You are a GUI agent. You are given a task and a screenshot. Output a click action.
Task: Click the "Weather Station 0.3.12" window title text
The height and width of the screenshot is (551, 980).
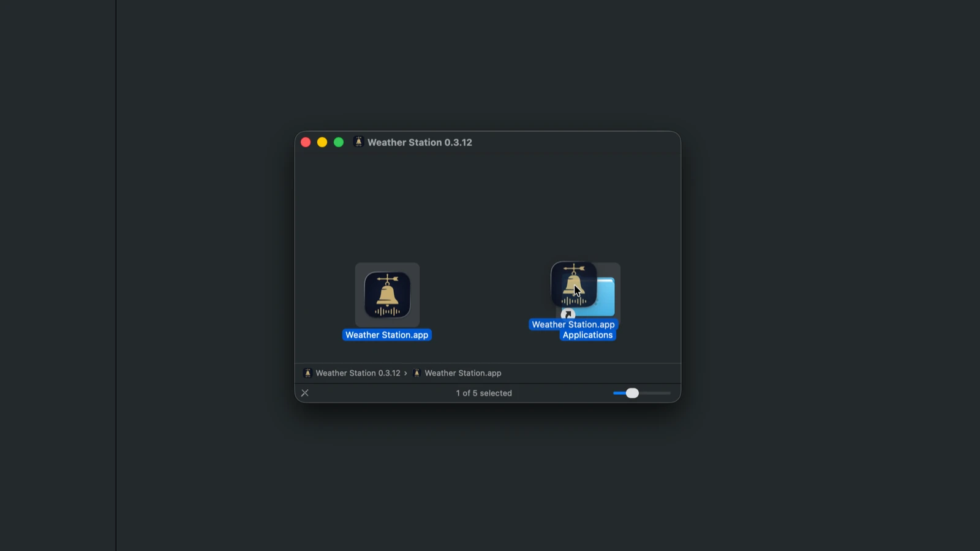pyautogui.click(x=420, y=142)
